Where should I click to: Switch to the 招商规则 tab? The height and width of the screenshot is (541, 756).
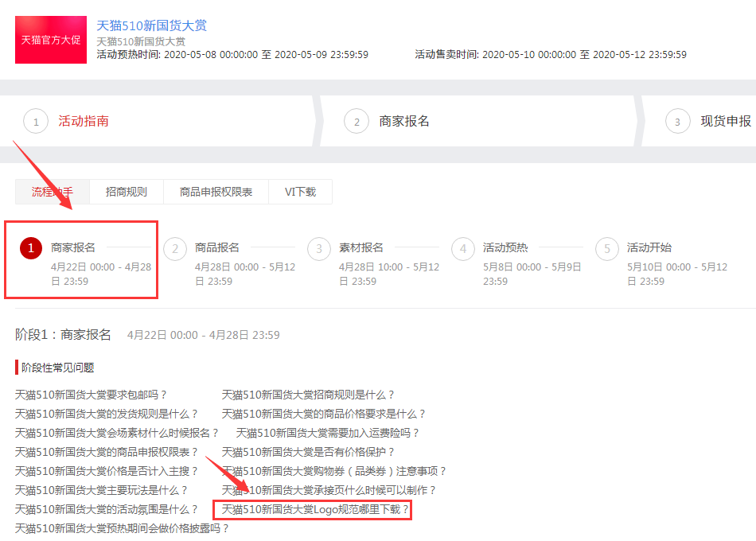(x=127, y=192)
